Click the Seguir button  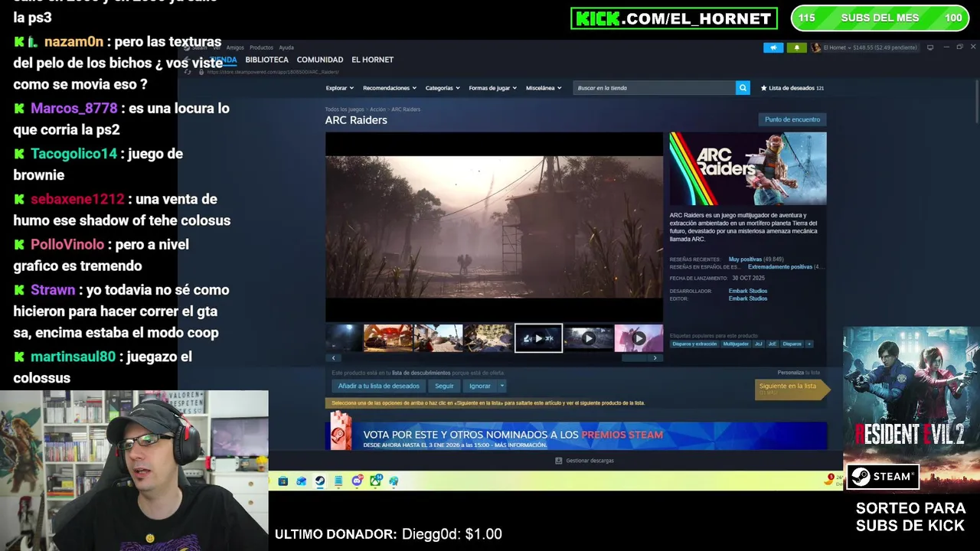444,386
